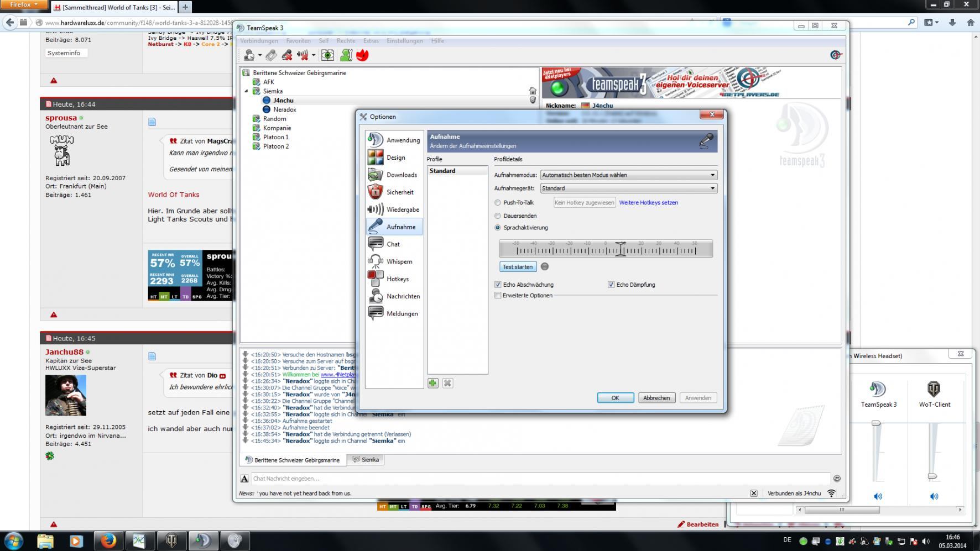Open the Downloads options category
The image size is (980, 551).
[x=394, y=175]
